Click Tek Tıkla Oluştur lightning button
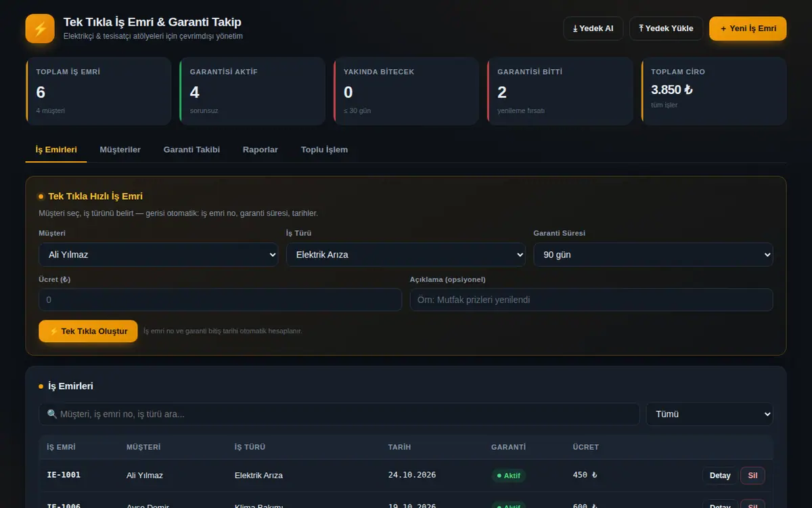 coord(88,331)
